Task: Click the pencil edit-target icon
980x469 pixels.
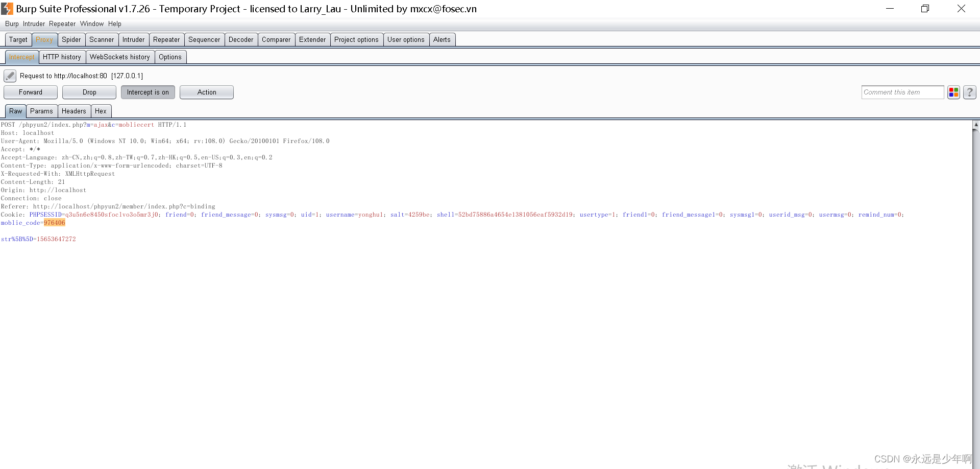Action: [x=10, y=76]
